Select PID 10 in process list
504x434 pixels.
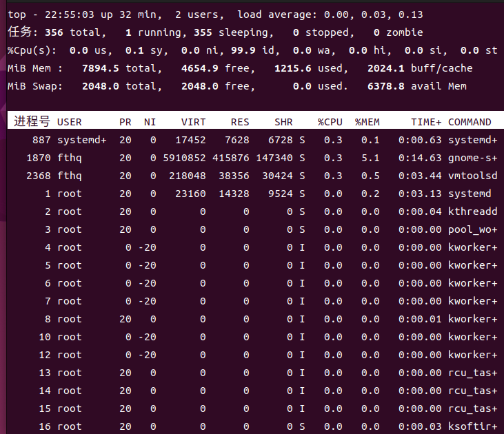[44, 337]
